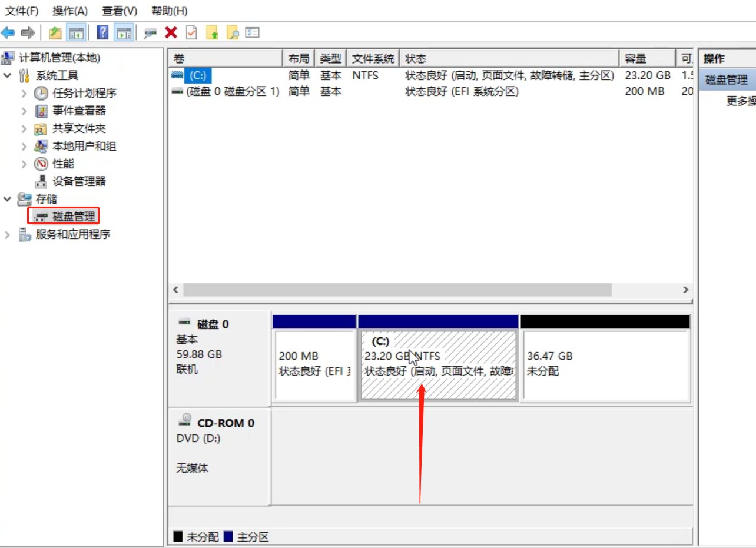This screenshot has height=548, width=756.
Task: Click the right scroll arrow of volume list
Action: pyautogui.click(x=685, y=290)
